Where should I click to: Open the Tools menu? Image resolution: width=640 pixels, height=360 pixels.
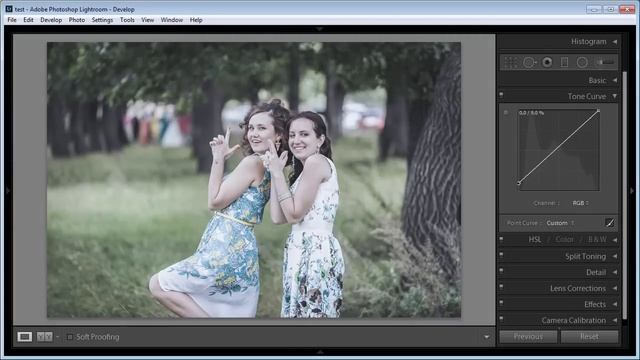tap(127, 20)
